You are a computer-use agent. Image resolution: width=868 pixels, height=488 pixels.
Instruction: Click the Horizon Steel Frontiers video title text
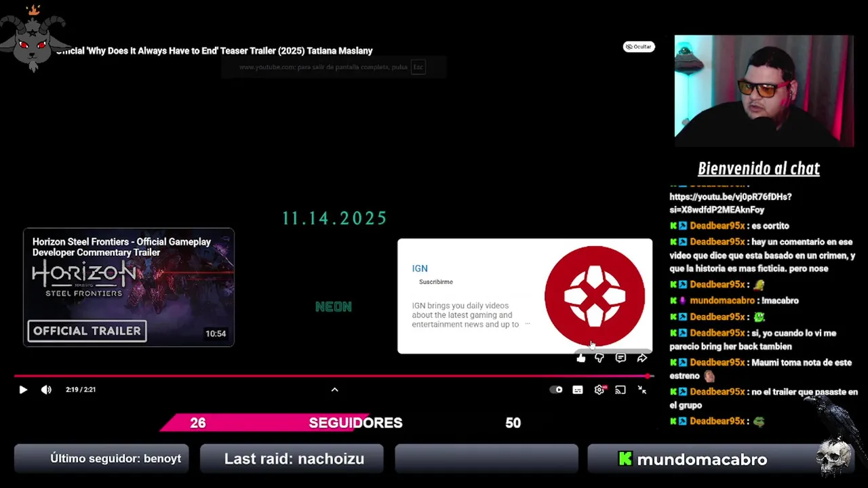pyautogui.click(x=121, y=247)
